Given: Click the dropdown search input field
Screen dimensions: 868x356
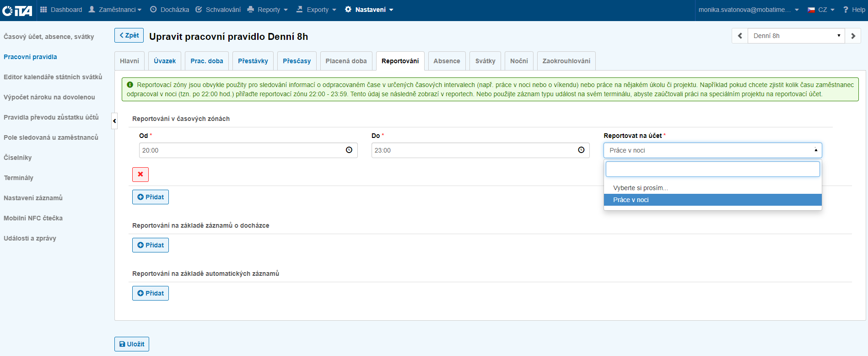Looking at the screenshot, I should 712,169.
